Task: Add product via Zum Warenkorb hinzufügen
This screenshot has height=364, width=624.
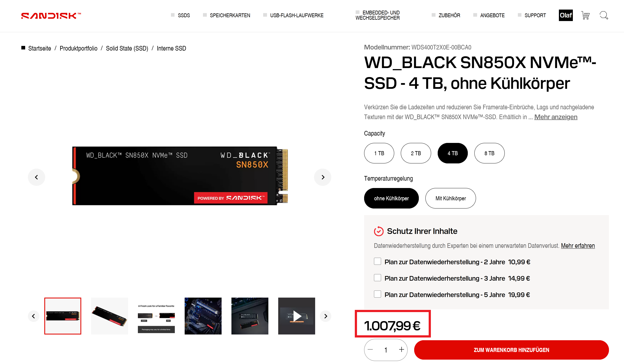Action: (511, 350)
